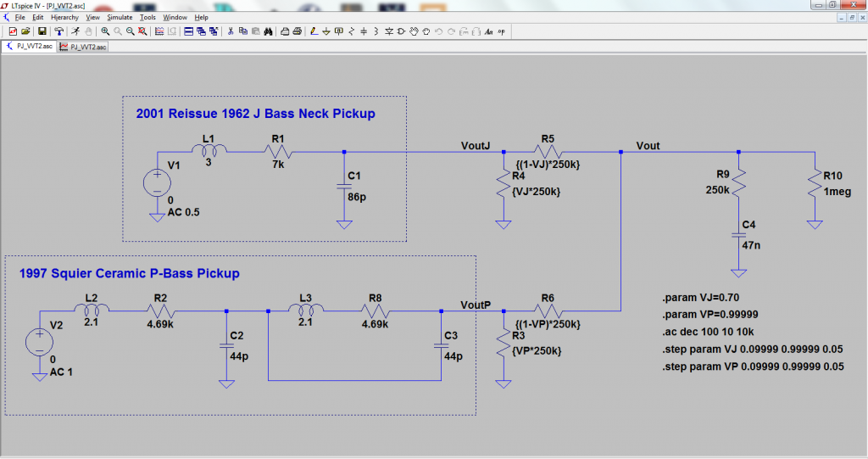The width and height of the screenshot is (868, 459).
Task: Click the Vout net label
Action: click(x=648, y=146)
